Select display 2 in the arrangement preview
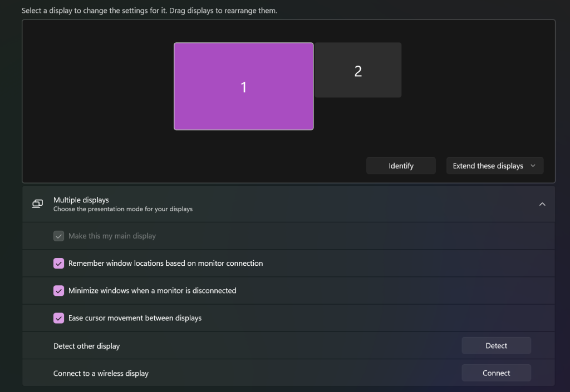This screenshot has height=392, width=570. [358, 71]
